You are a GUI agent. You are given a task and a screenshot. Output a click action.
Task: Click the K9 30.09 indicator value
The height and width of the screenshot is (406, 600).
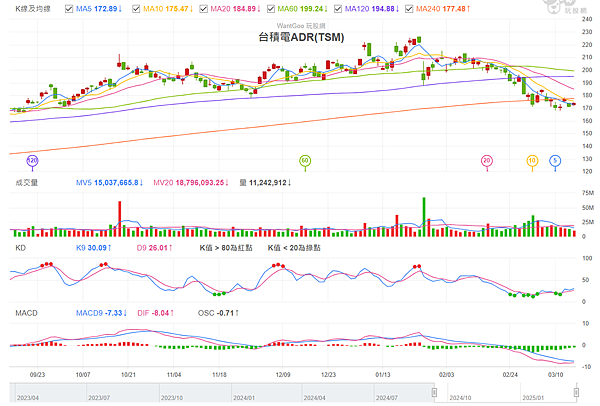[94, 248]
